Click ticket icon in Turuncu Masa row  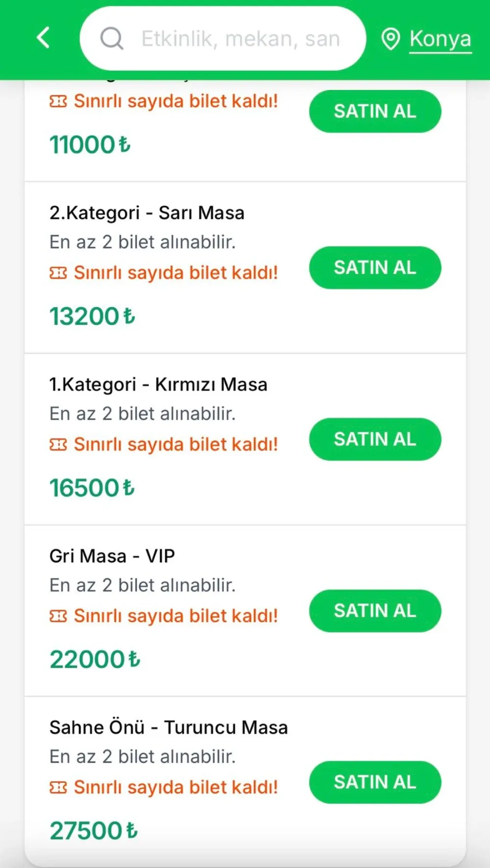coord(58,787)
